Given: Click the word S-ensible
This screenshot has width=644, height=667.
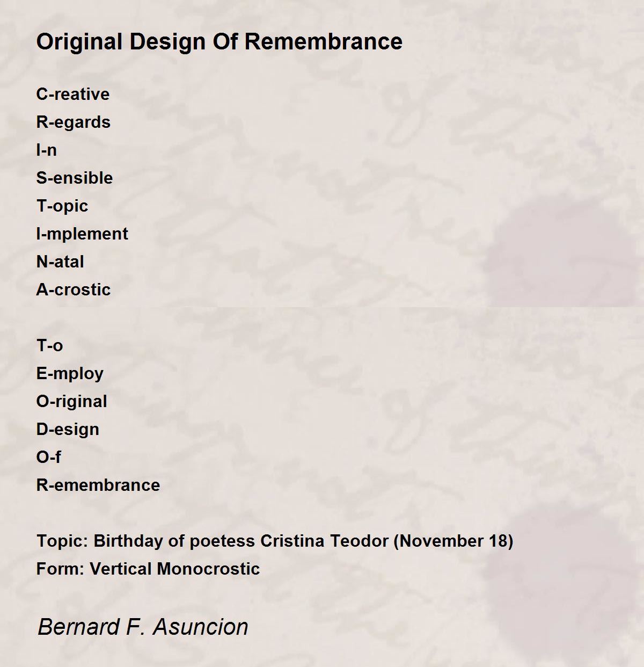Looking at the screenshot, I should [74, 178].
